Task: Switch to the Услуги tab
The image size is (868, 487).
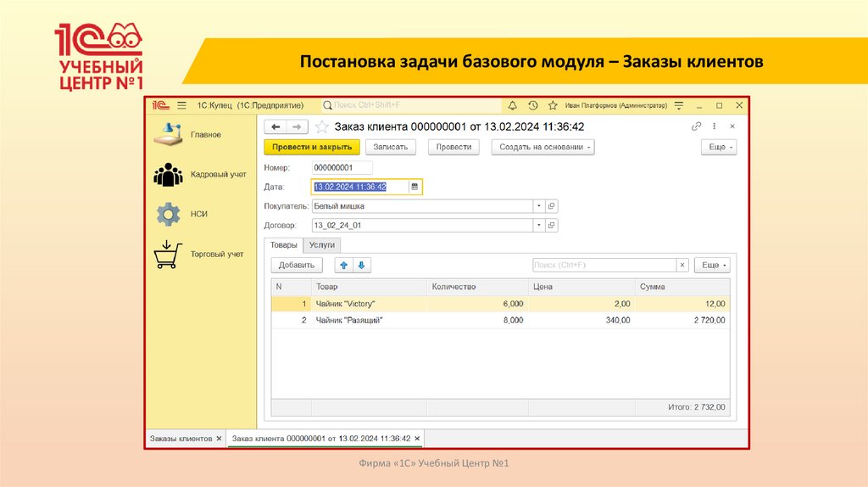Action: tap(321, 244)
